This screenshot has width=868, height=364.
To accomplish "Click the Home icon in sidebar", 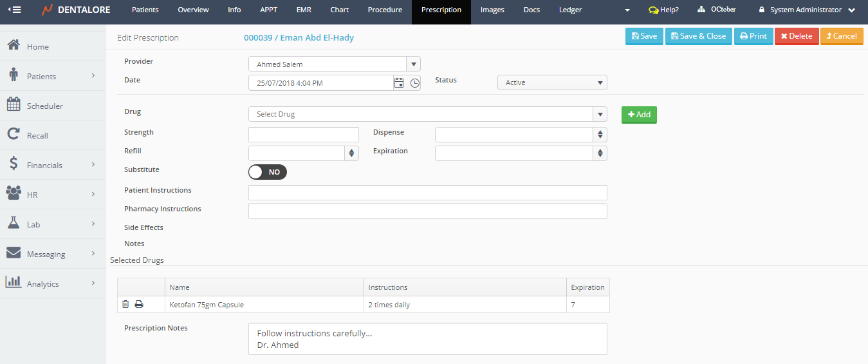I will pyautogui.click(x=13, y=46).
